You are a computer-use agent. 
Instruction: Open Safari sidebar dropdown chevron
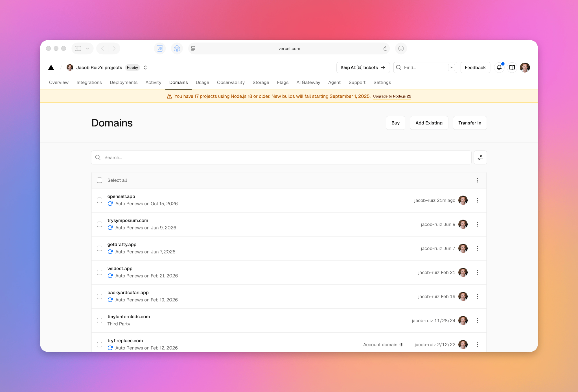tap(87, 49)
